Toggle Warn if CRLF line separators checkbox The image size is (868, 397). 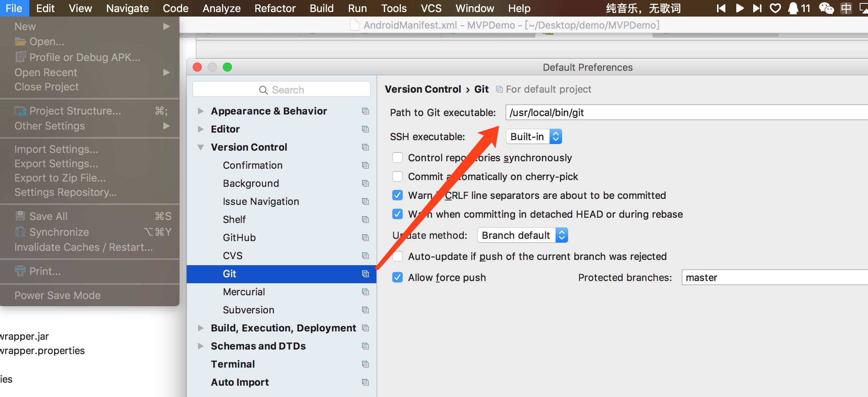coord(397,195)
